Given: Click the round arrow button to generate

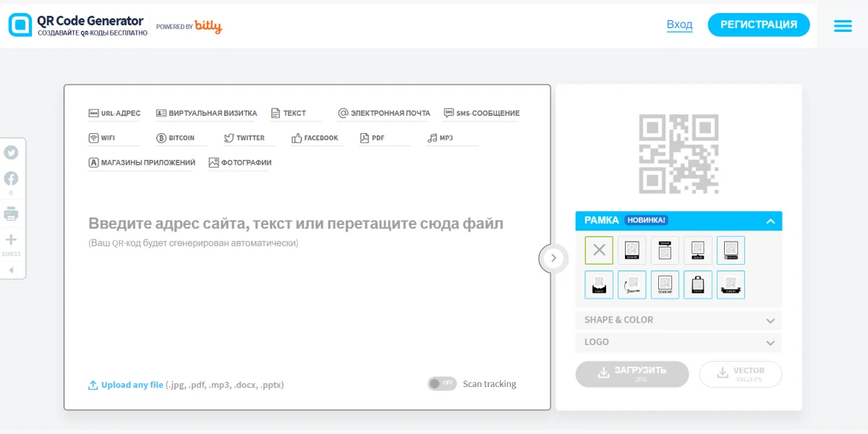Looking at the screenshot, I should click(554, 258).
